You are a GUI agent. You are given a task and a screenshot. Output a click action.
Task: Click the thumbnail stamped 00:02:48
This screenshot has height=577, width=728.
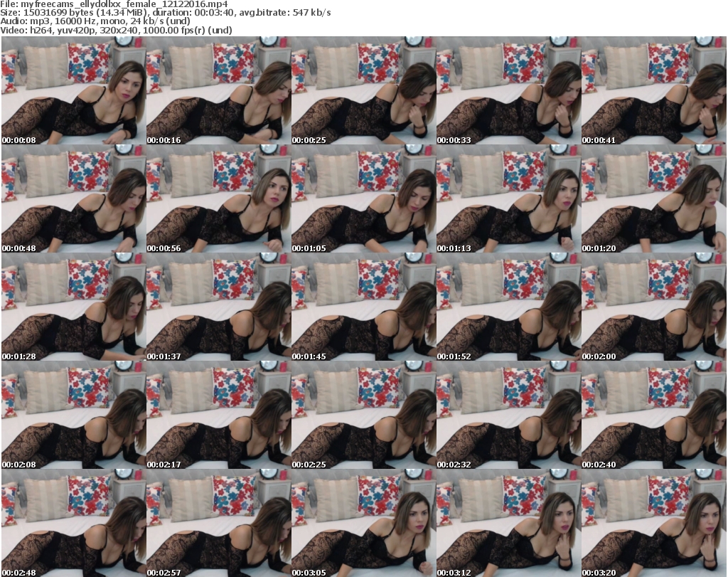pyautogui.click(x=74, y=523)
